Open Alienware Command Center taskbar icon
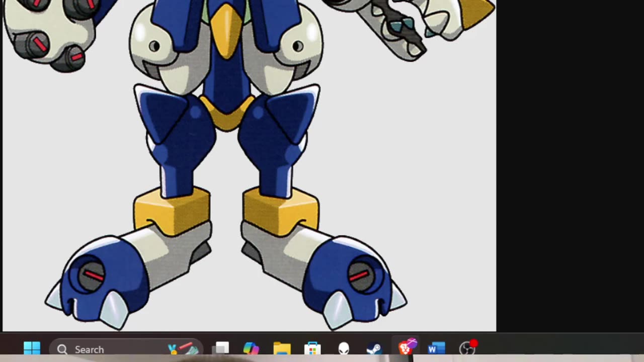Viewport: 644px width, 362px height. (x=344, y=348)
